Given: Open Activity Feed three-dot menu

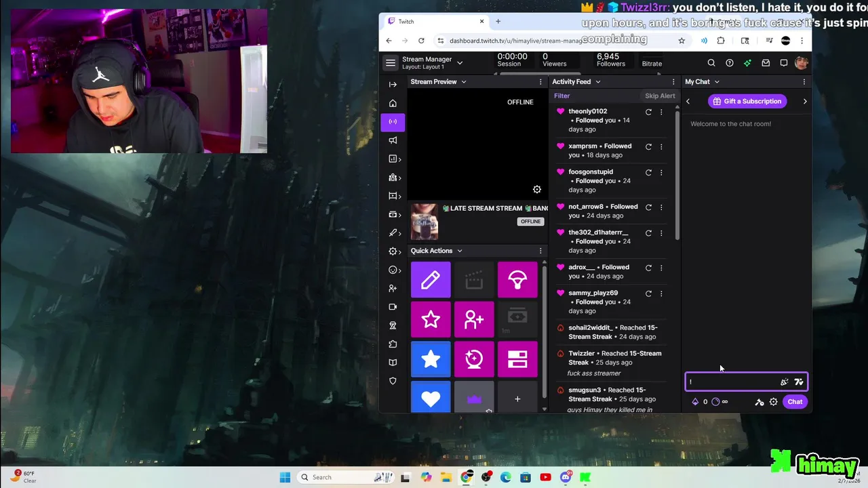Looking at the screenshot, I should pyautogui.click(x=673, y=82).
